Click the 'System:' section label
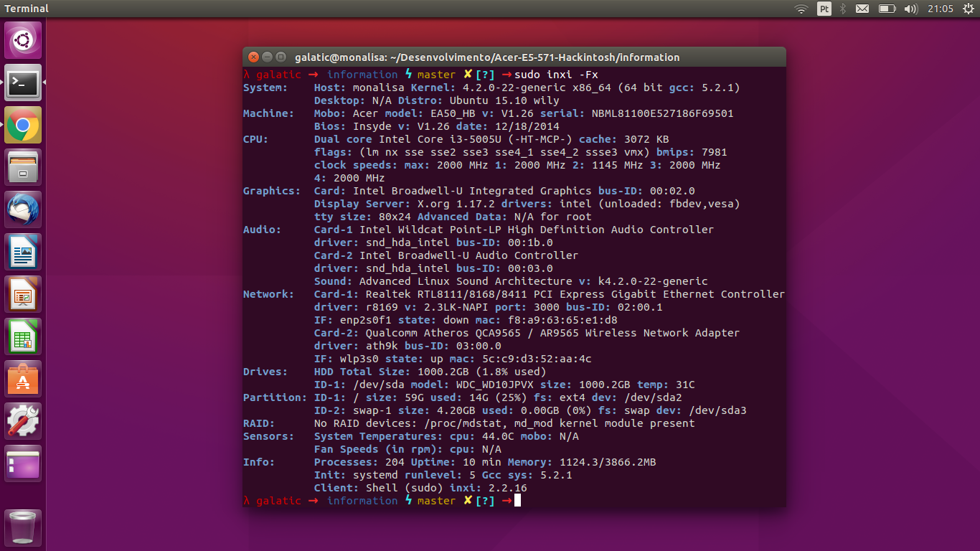Screen dimensions: 980x551 [x=265, y=88]
